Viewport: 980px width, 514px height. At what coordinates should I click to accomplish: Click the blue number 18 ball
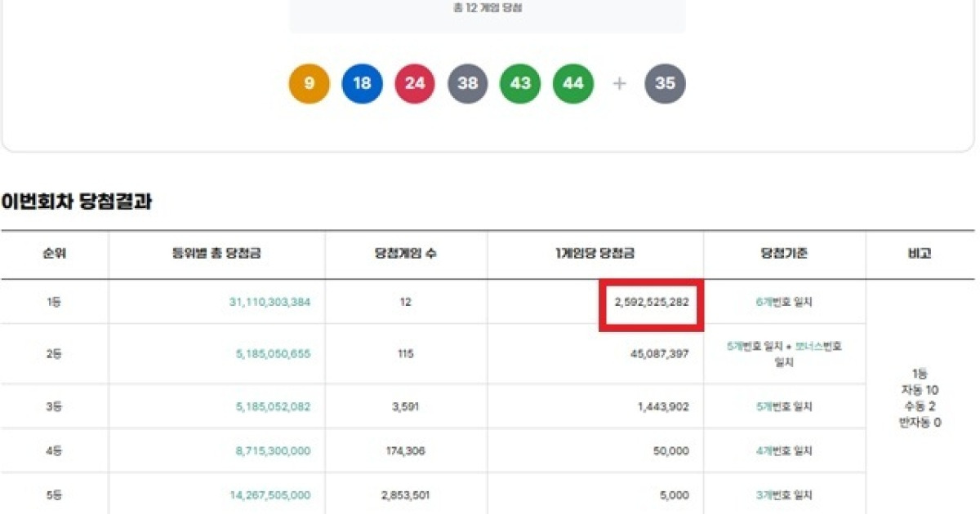pyautogui.click(x=362, y=83)
